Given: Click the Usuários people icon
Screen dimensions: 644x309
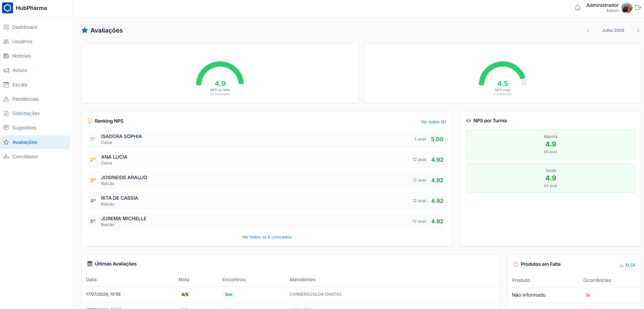Looking at the screenshot, I should pyautogui.click(x=6, y=41).
